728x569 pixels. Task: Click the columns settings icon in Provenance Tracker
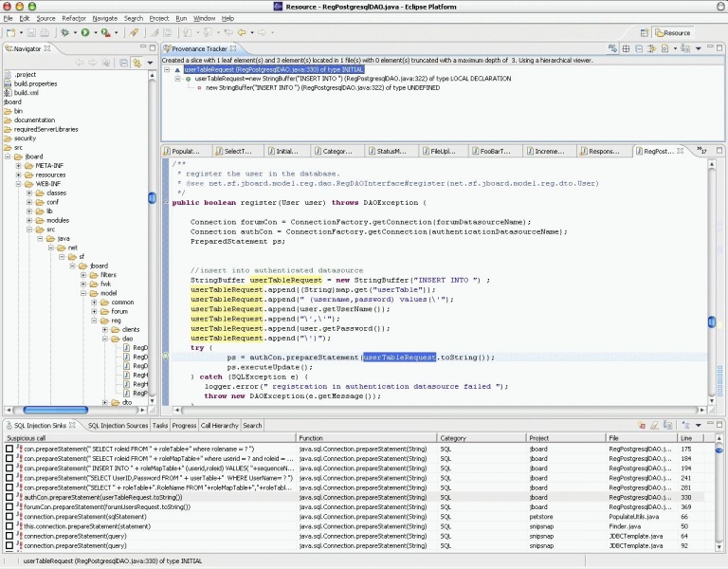coord(684,48)
